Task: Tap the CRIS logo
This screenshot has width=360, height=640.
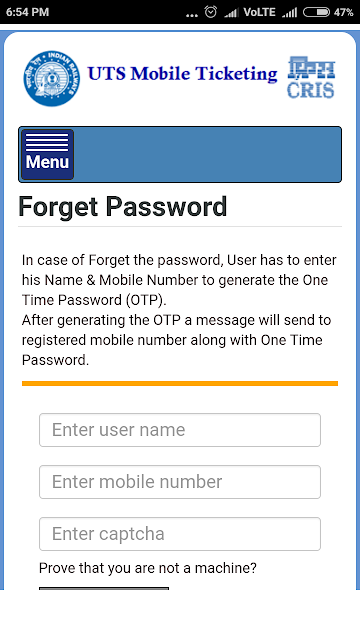Action: tap(311, 77)
